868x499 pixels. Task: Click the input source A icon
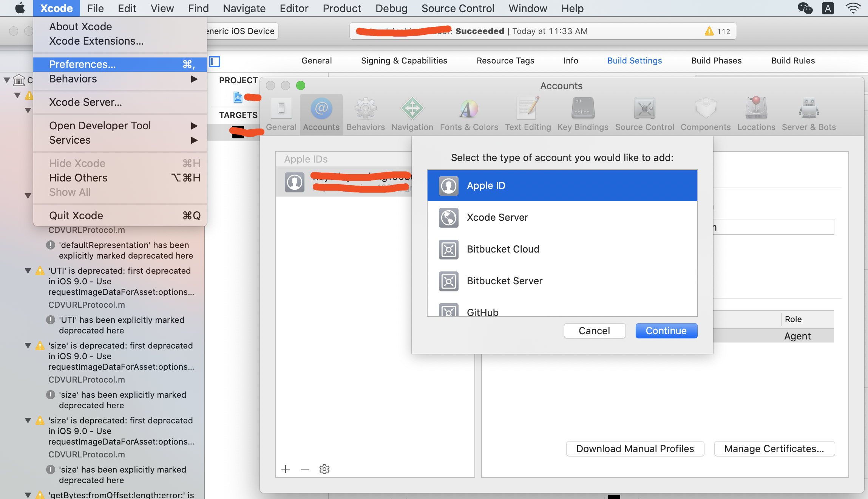[828, 8]
